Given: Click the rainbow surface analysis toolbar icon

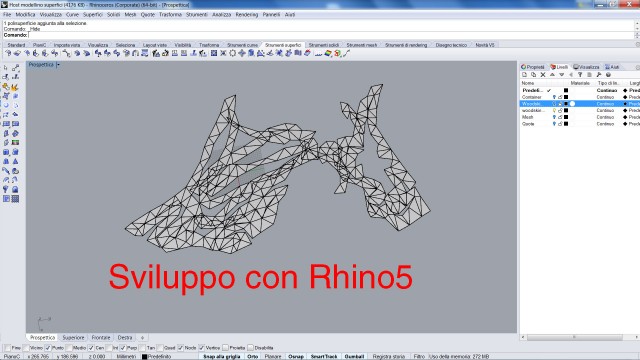Looking at the screenshot, I should click(x=328, y=53).
